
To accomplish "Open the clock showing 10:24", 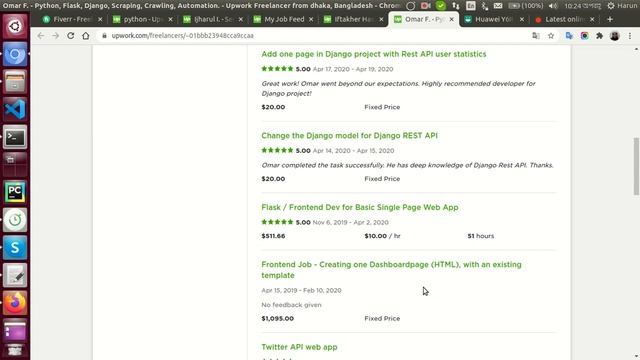I will click(582, 5).
